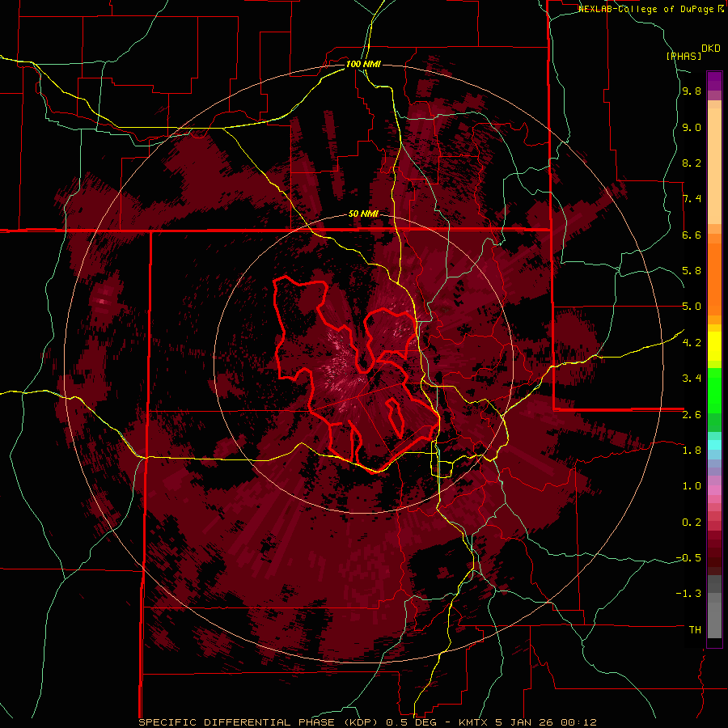Click the 1.0 value on color scale
This screenshot has width=728, height=728.
(692, 486)
